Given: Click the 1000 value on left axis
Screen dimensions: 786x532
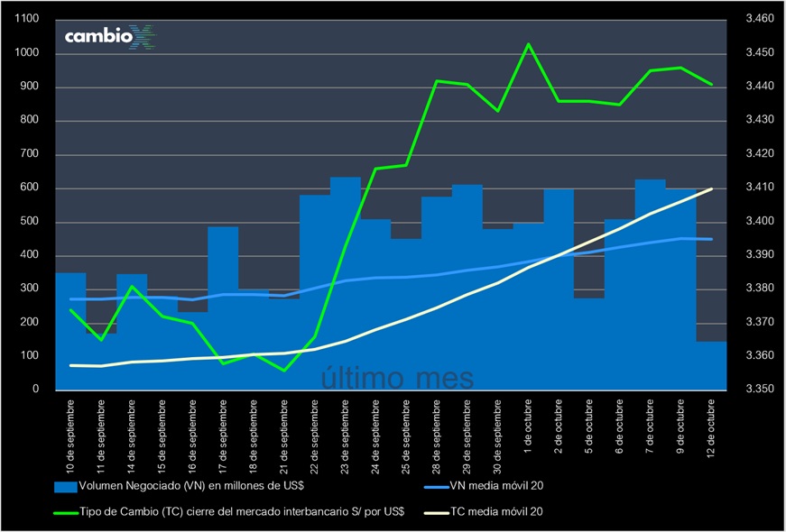Looking at the screenshot, I should click(x=27, y=53).
